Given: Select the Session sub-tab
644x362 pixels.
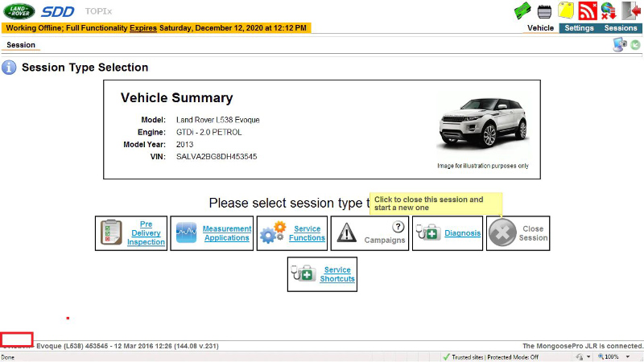Looking at the screenshot, I should point(21,45).
